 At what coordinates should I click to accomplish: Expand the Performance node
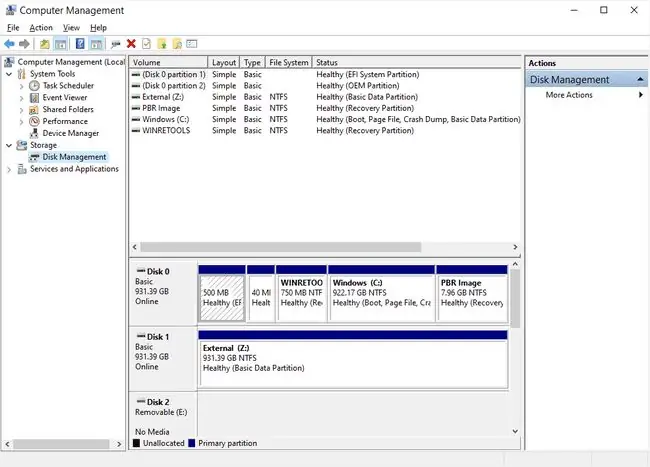pyautogui.click(x=21, y=122)
